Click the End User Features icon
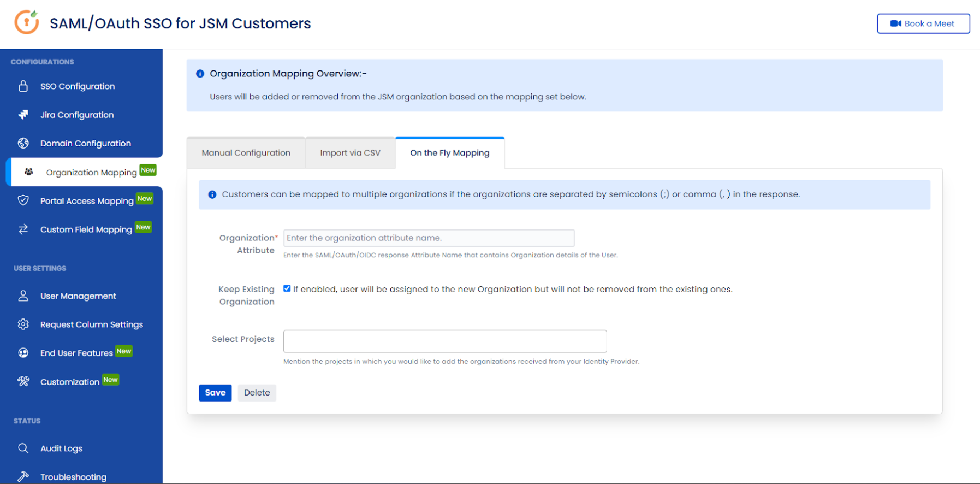 (x=23, y=353)
